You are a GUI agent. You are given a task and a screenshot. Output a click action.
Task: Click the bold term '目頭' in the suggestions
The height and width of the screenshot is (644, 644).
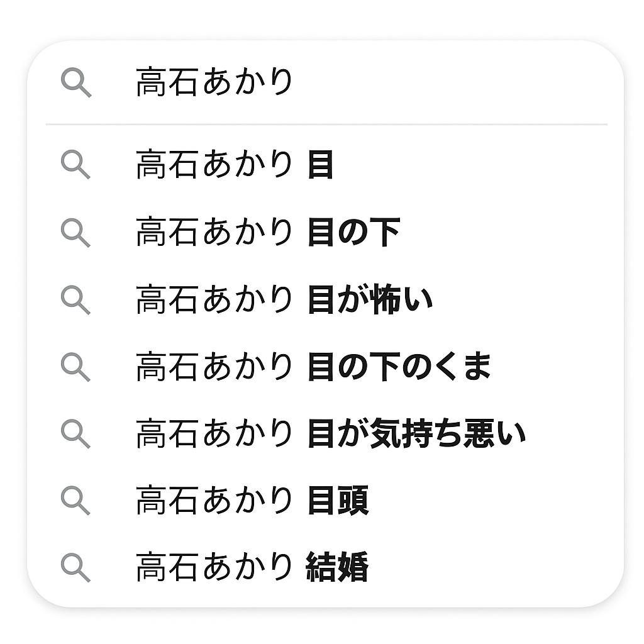click(338, 501)
